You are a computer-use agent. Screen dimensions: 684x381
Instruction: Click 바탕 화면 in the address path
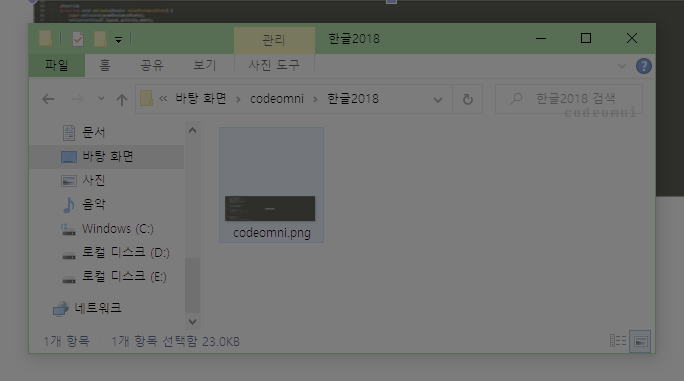[x=201, y=99]
